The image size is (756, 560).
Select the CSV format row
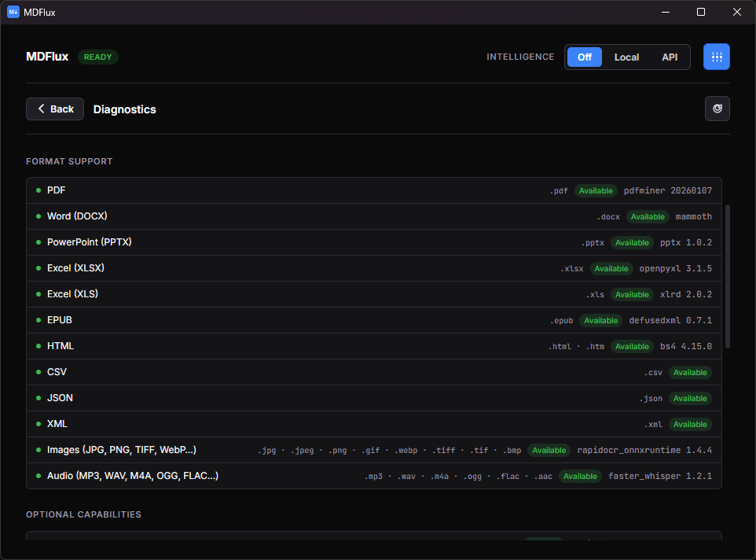point(374,372)
